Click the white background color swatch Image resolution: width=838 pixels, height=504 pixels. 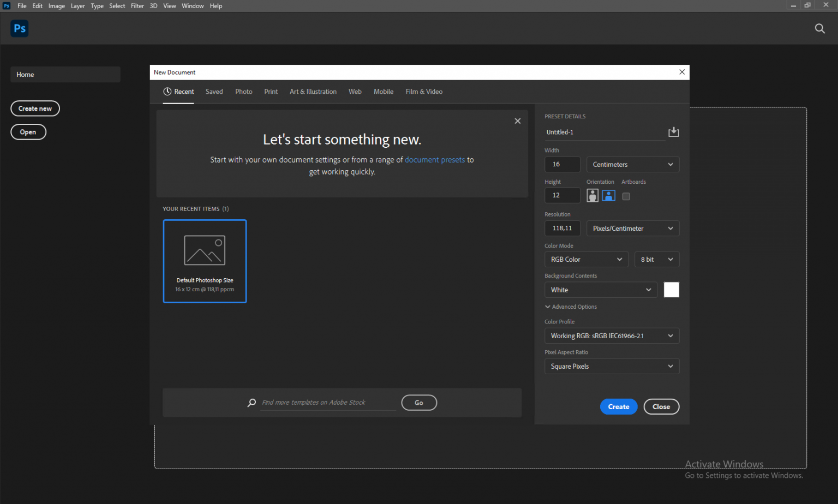point(672,290)
